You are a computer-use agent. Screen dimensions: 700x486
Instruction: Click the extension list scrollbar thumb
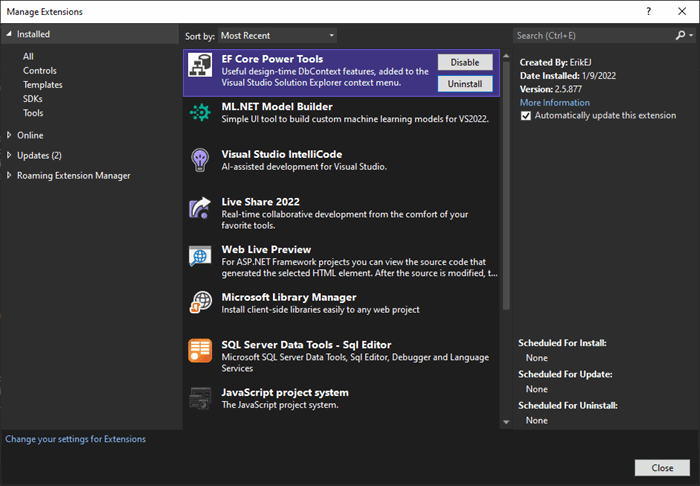pyautogui.click(x=506, y=185)
